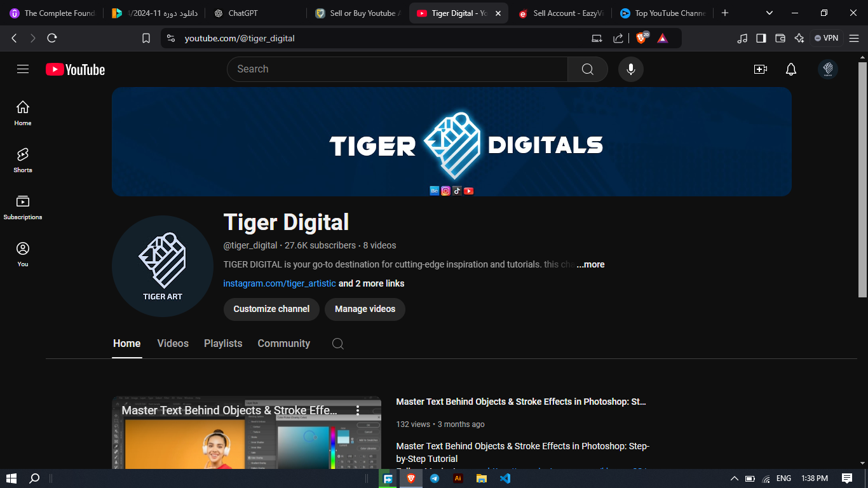Open the notifications bell
Viewport: 868px width, 488px height.
pos(791,69)
